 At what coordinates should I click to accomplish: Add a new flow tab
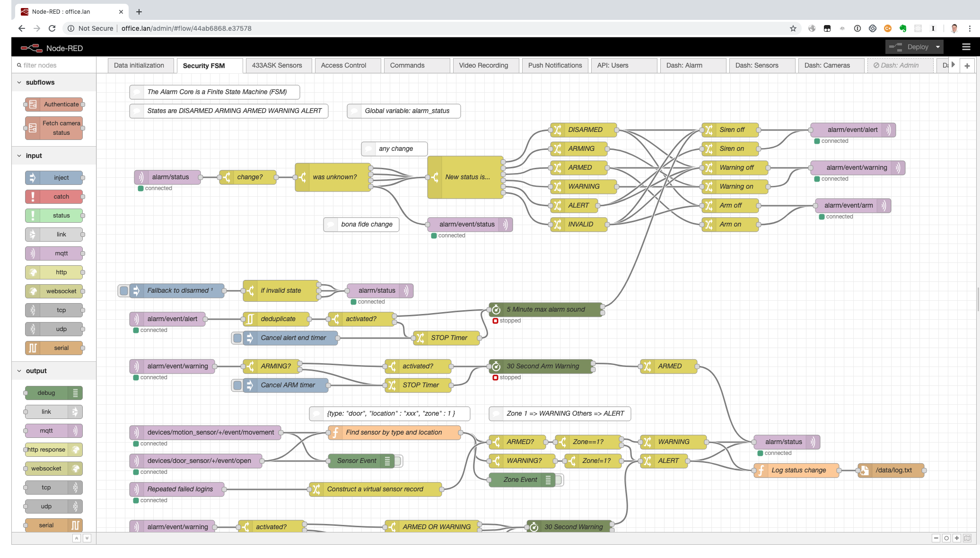tap(967, 66)
